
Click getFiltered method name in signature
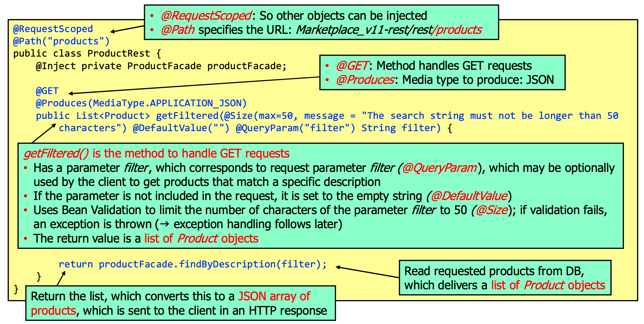[187, 116]
